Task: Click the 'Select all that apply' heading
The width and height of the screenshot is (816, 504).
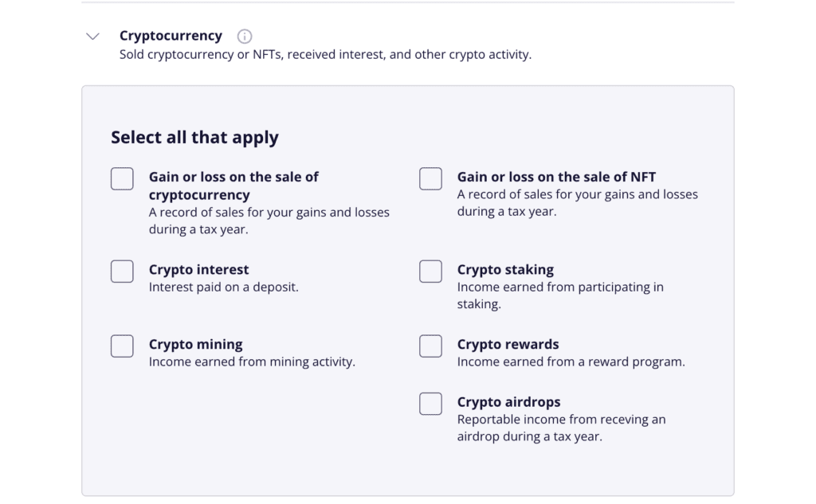Action: (194, 138)
